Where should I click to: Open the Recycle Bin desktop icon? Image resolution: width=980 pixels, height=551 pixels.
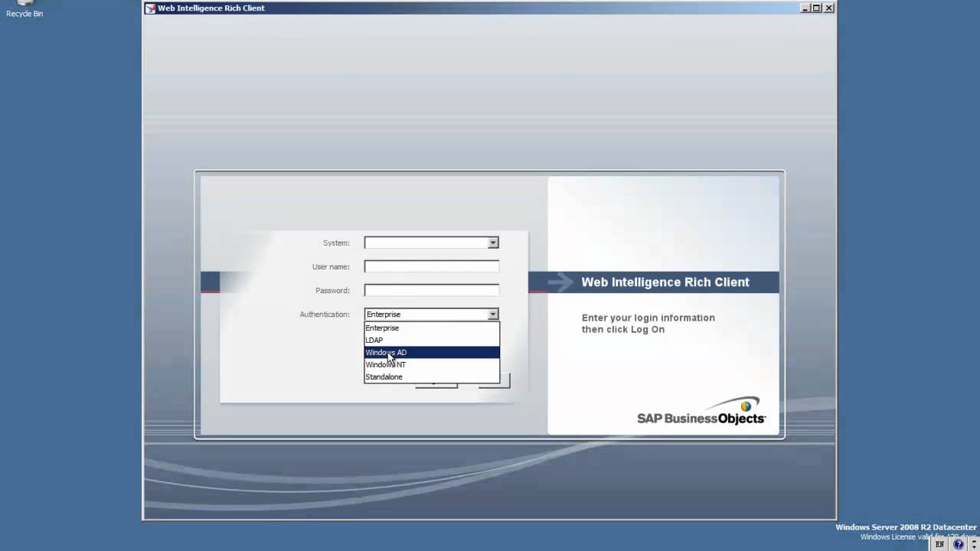coord(24,8)
